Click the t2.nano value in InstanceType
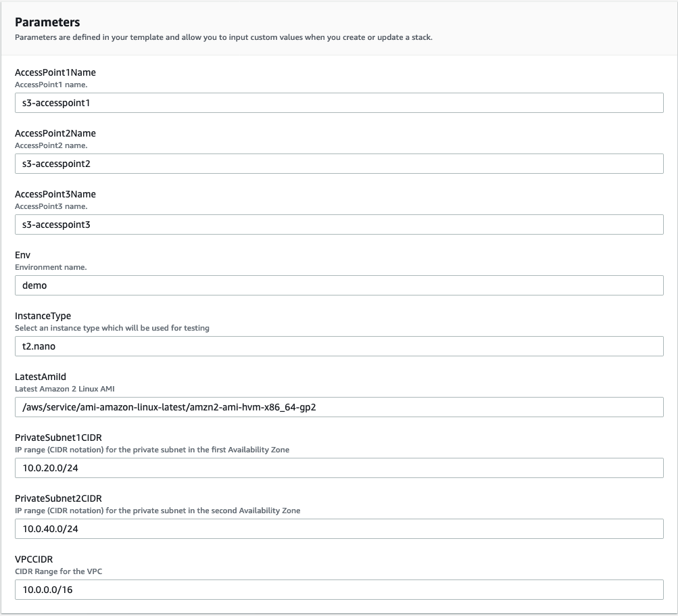 coord(36,346)
